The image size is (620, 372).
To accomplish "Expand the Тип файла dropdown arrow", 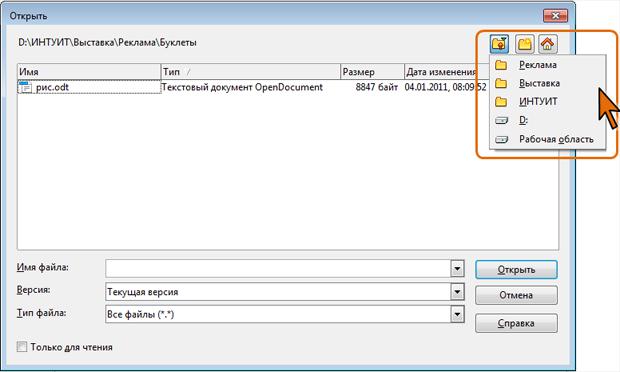I will point(457,315).
